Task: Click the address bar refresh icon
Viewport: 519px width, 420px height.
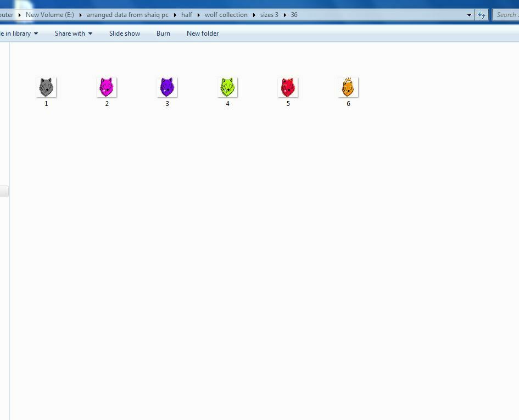Action: pos(482,15)
